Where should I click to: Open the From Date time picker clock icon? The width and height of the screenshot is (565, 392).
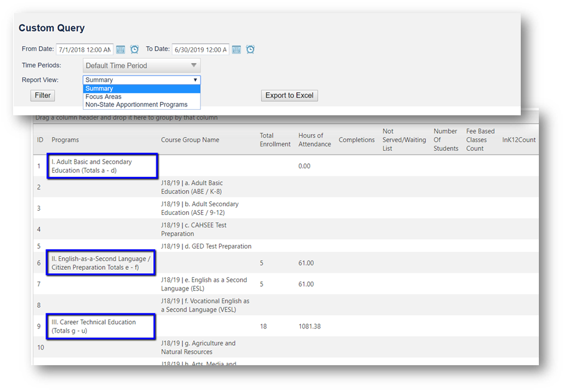pos(135,49)
